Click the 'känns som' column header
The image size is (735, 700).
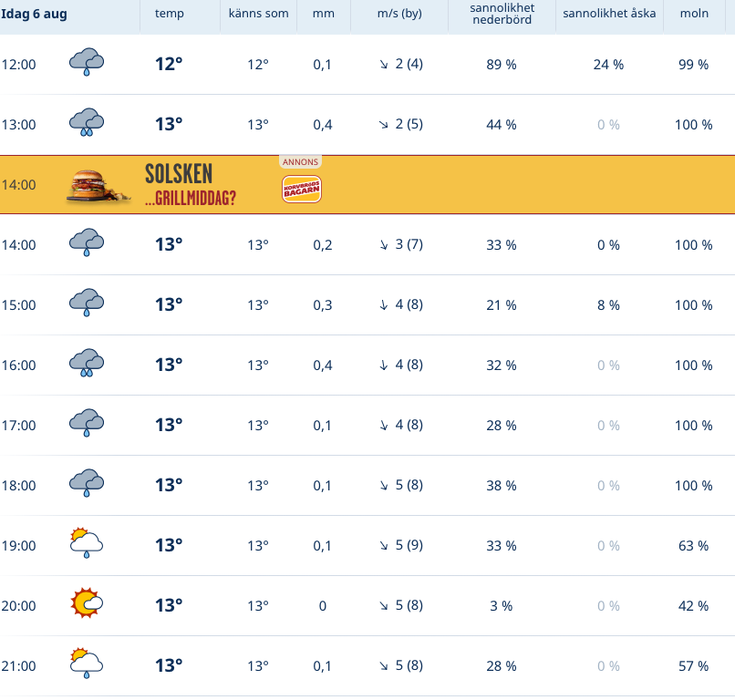[x=259, y=13]
